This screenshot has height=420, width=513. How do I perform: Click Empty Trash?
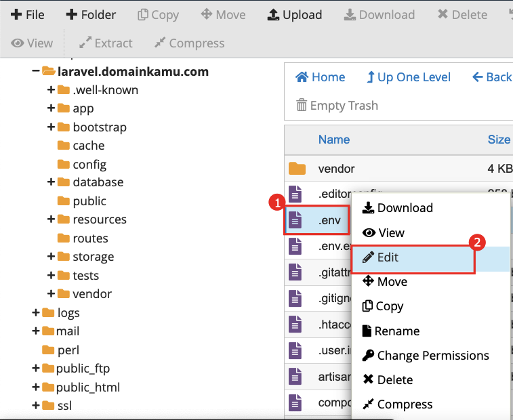(x=337, y=106)
